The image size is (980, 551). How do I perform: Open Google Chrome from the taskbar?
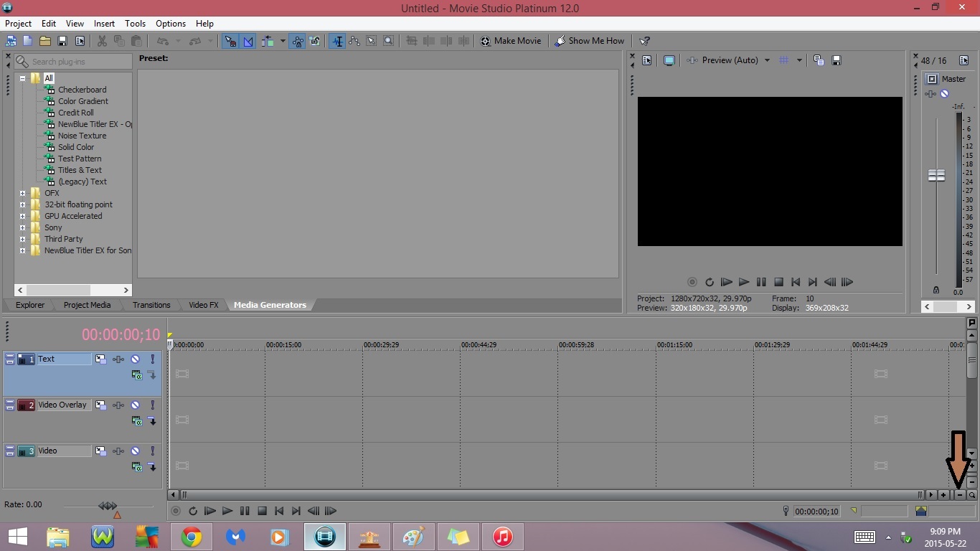(191, 537)
